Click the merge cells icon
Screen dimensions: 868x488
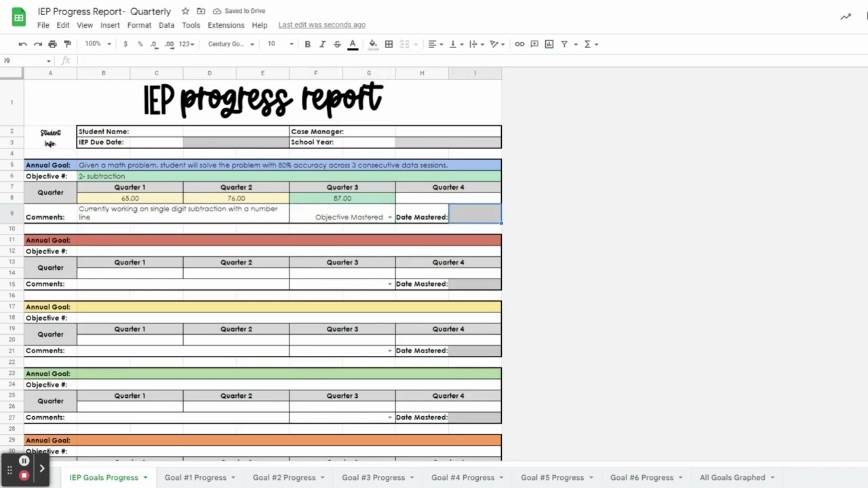(x=405, y=44)
